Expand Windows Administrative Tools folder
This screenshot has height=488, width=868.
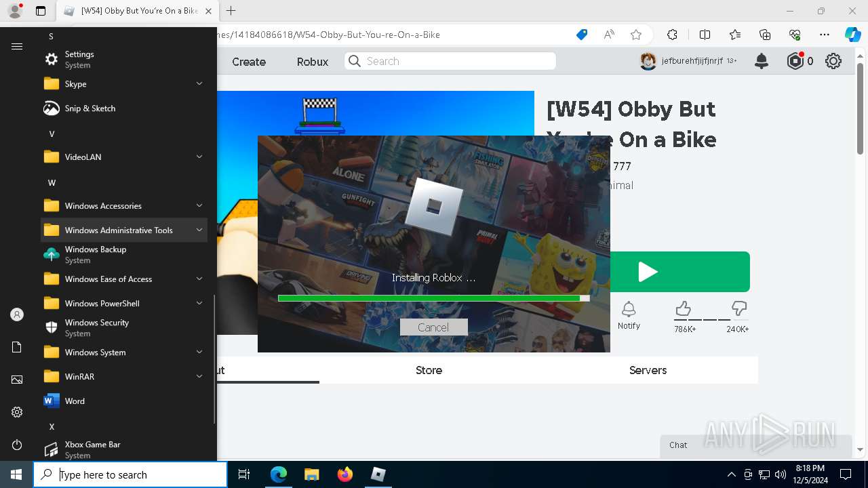(124, 230)
